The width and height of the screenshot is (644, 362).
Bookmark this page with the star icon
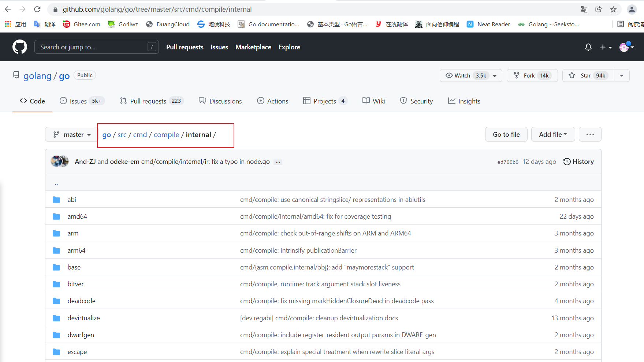point(613,10)
